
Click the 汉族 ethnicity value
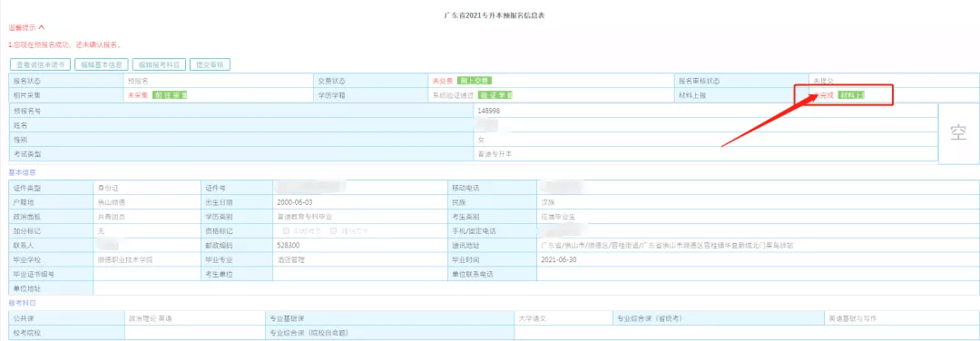click(548, 202)
